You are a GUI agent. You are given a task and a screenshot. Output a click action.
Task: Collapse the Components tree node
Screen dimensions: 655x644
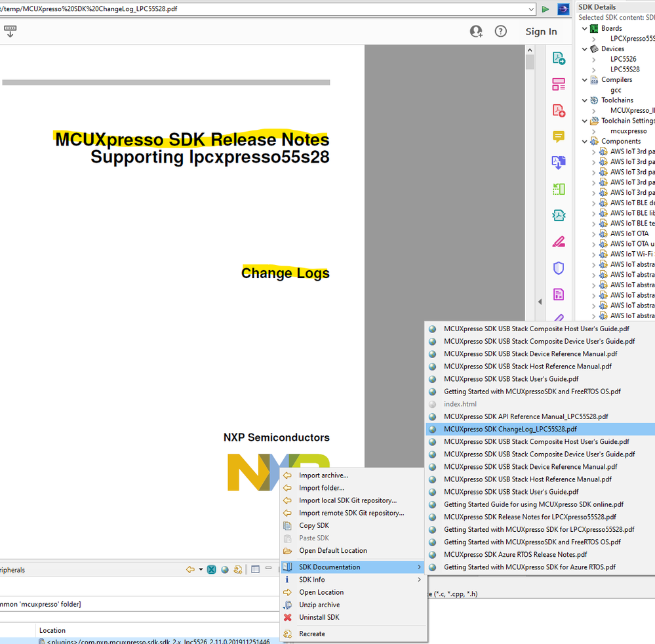pyautogui.click(x=584, y=141)
